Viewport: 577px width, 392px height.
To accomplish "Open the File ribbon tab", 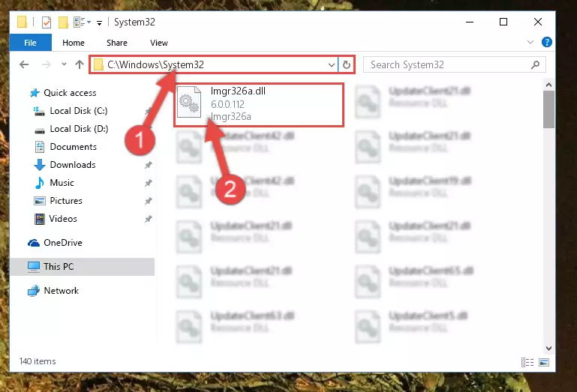I will (30, 43).
